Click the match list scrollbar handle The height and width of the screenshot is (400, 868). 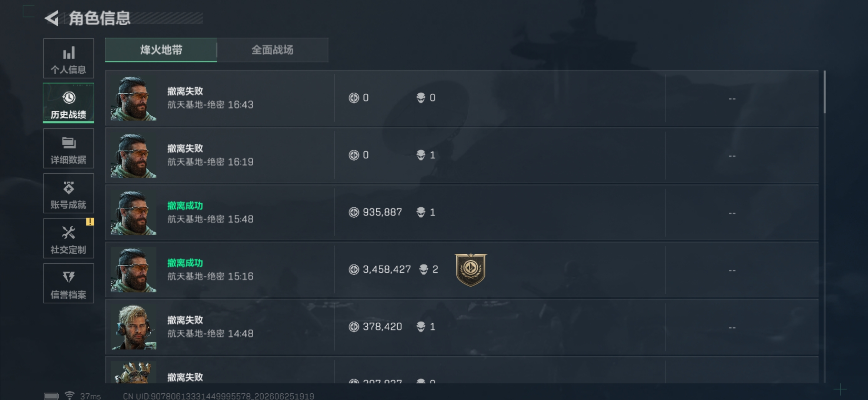[x=825, y=92]
